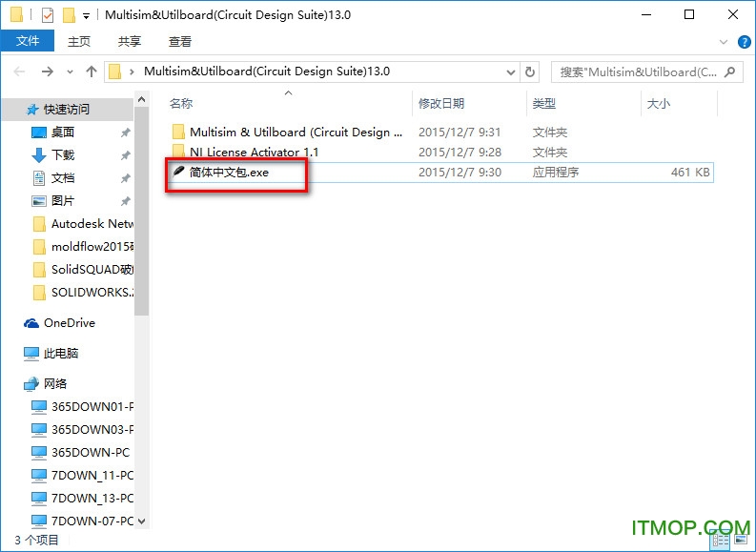Screen dimensions: 756x552
Task: Click the pin icon next to 文档
Action: pos(125,178)
